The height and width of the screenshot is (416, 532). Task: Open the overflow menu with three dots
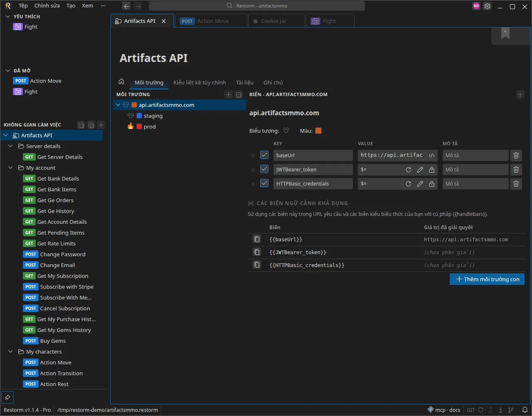(103, 6)
